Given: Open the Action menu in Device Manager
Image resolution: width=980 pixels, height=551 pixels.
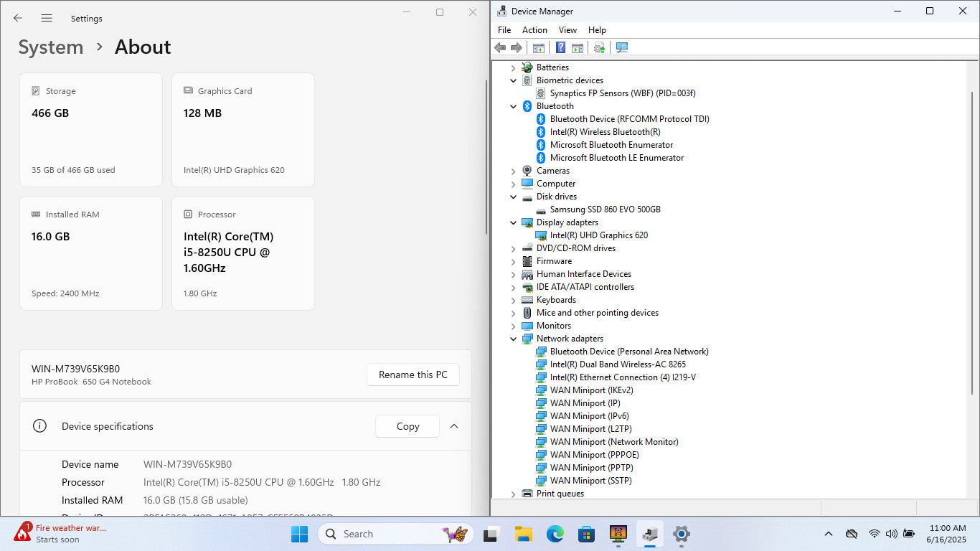Looking at the screenshot, I should point(534,30).
